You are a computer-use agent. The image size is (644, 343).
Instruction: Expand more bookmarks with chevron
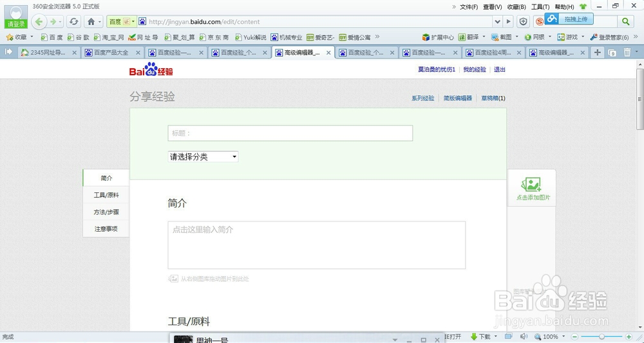377,37
